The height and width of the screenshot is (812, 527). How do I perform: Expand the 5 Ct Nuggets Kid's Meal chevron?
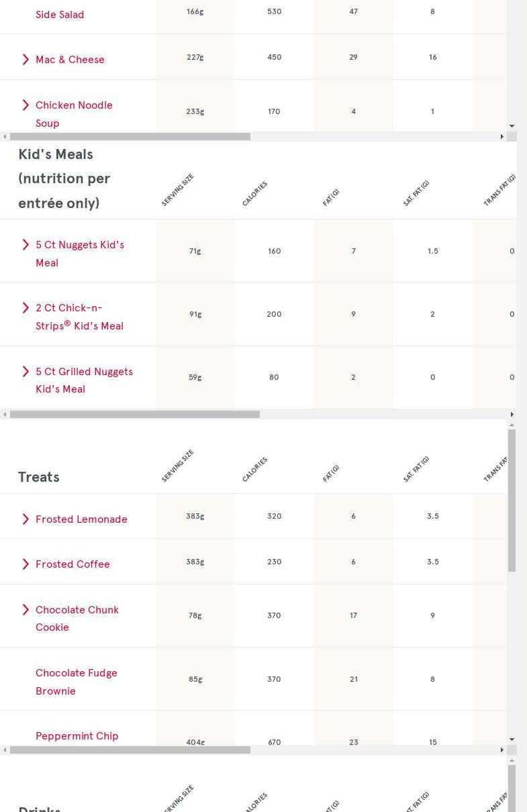[x=26, y=245]
